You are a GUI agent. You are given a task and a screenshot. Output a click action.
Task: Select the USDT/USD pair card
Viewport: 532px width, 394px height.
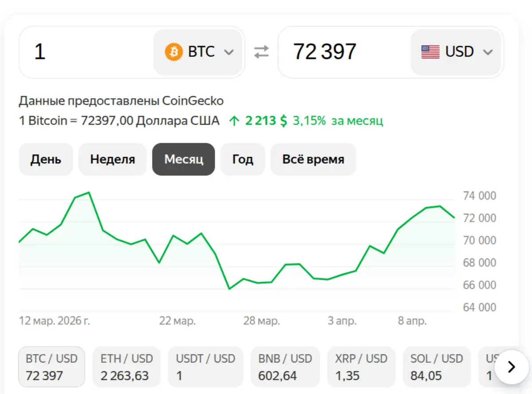point(205,367)
